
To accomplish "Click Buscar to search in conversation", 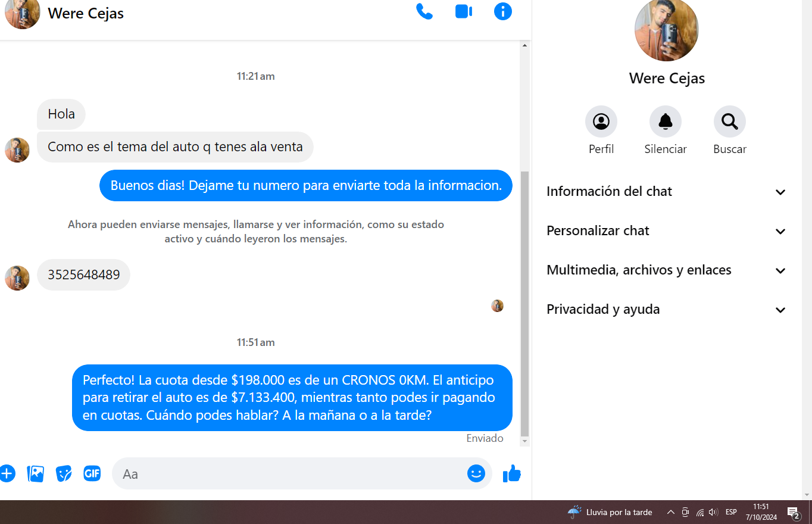I will [x=729, y=122].
